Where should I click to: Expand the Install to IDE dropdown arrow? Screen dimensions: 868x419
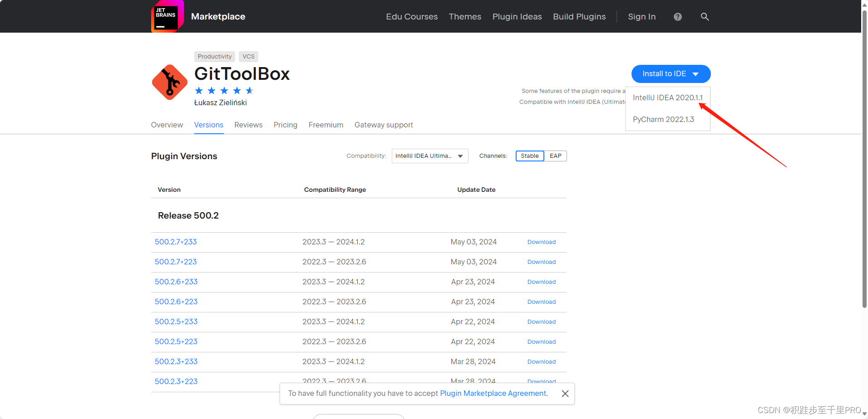(x=695, y=74)
